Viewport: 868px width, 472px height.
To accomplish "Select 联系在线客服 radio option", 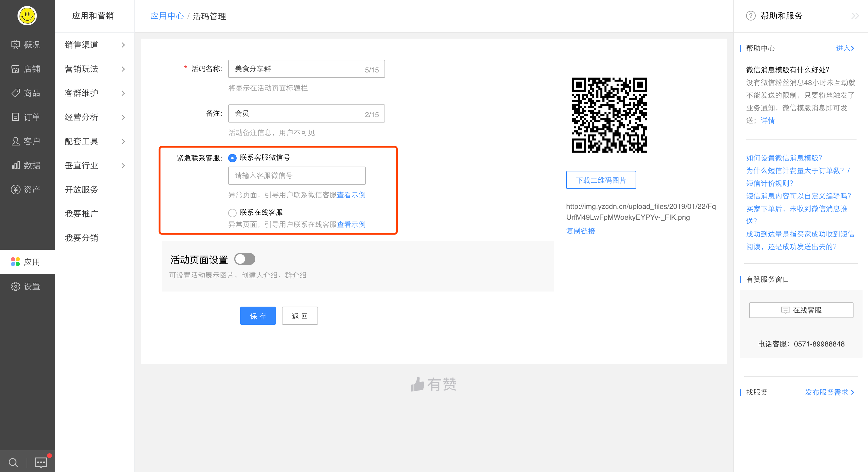I will click(232, 212).
